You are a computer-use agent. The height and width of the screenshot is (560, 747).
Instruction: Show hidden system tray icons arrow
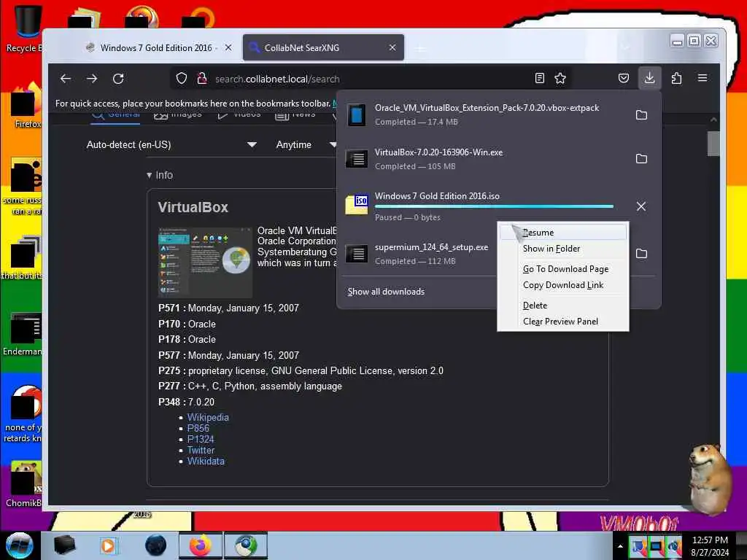(620, 546)
